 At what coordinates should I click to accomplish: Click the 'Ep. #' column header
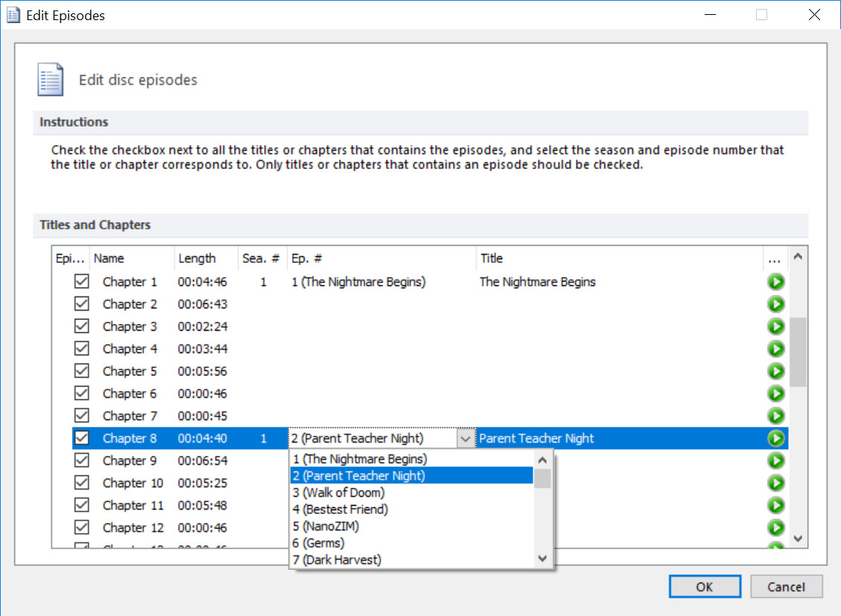382,258
